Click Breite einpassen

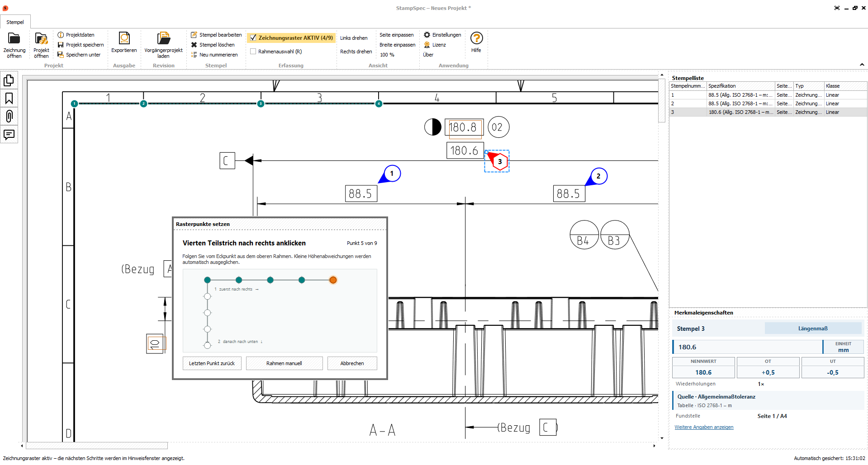(398, 45)
